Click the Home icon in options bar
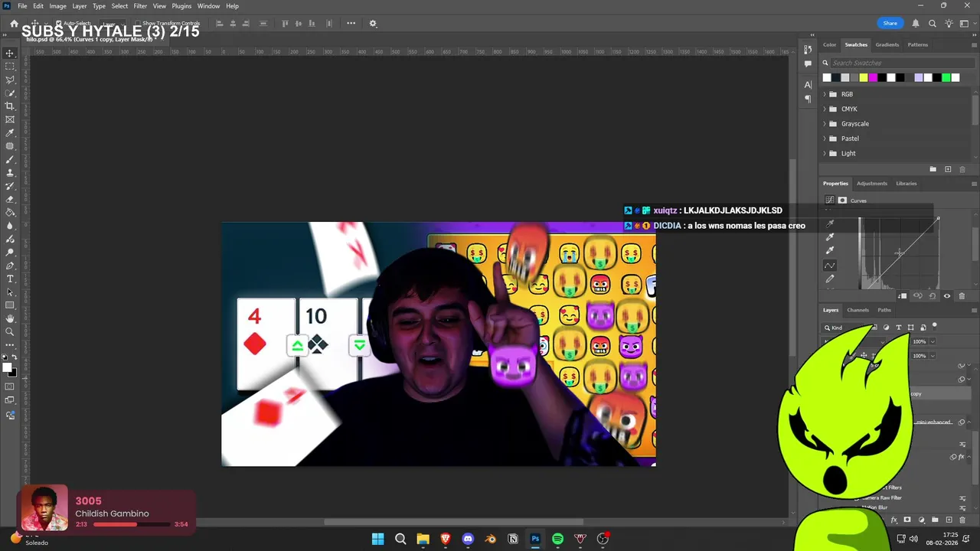Screen dimensions: 980x551 [x=14, y=24]
